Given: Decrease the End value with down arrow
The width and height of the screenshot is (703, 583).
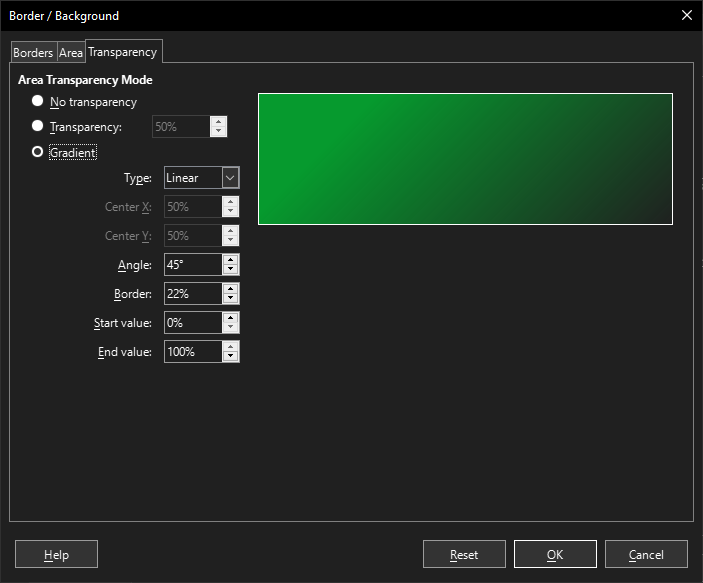Looking at the screenshot, I should click(x=230, y=357).
